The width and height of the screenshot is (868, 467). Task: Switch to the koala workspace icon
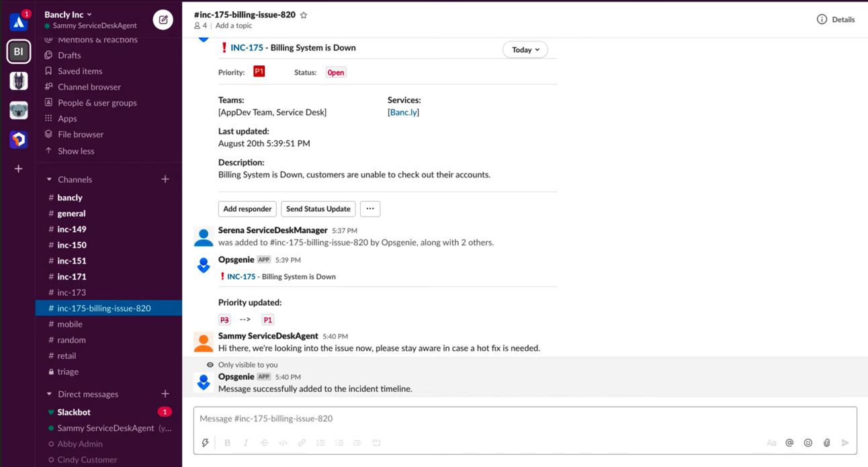point(19,110)
